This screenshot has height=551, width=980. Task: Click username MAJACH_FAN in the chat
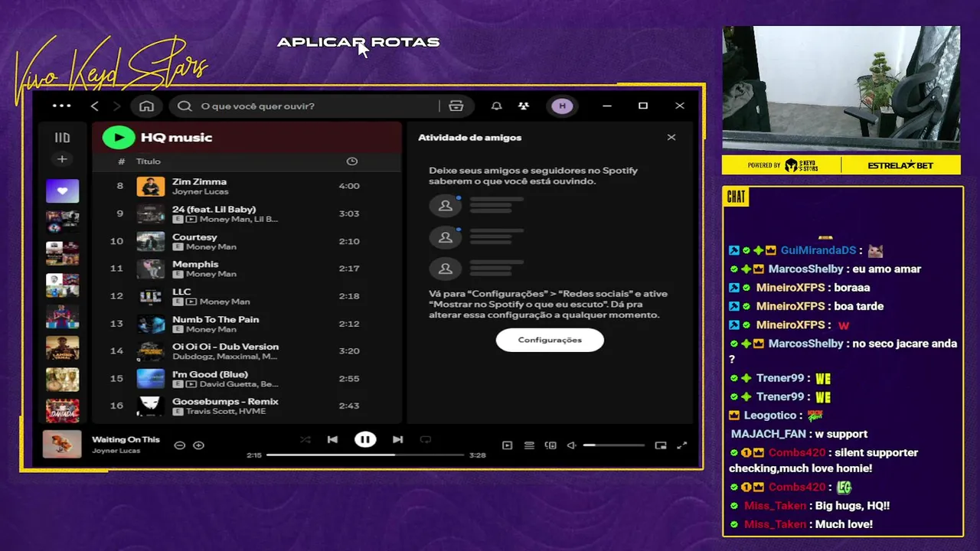[x=768, y=434]
